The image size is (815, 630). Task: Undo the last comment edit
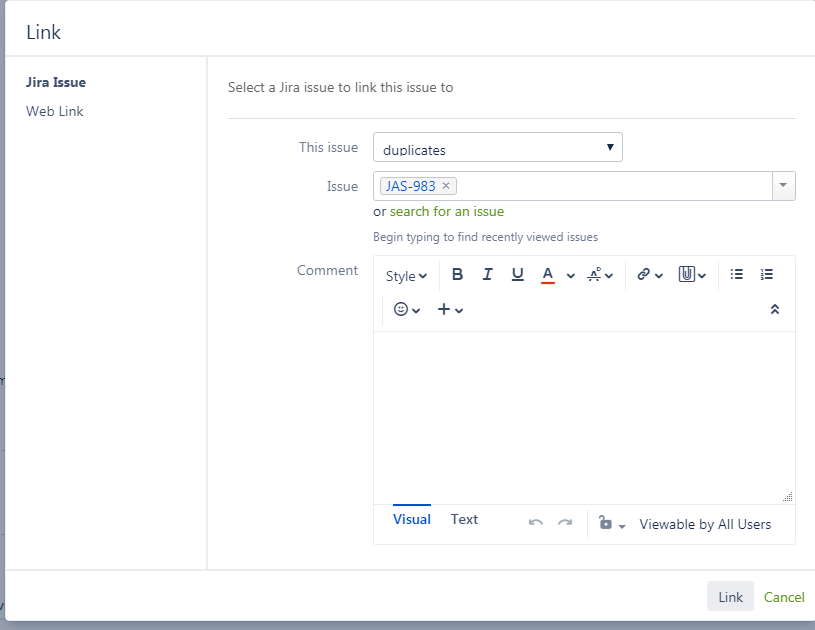536,522
